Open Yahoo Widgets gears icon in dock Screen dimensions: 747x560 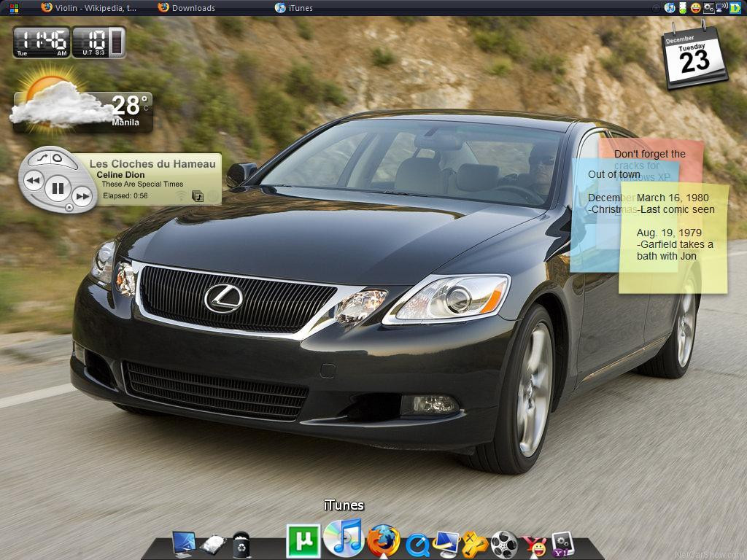(562, 544)
